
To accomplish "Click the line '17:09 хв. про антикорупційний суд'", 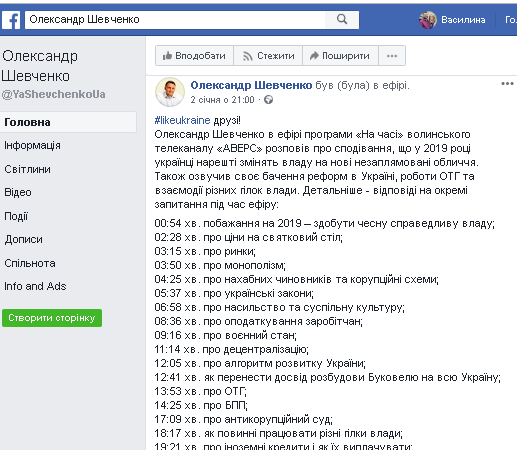I will (x=244, y=419).
